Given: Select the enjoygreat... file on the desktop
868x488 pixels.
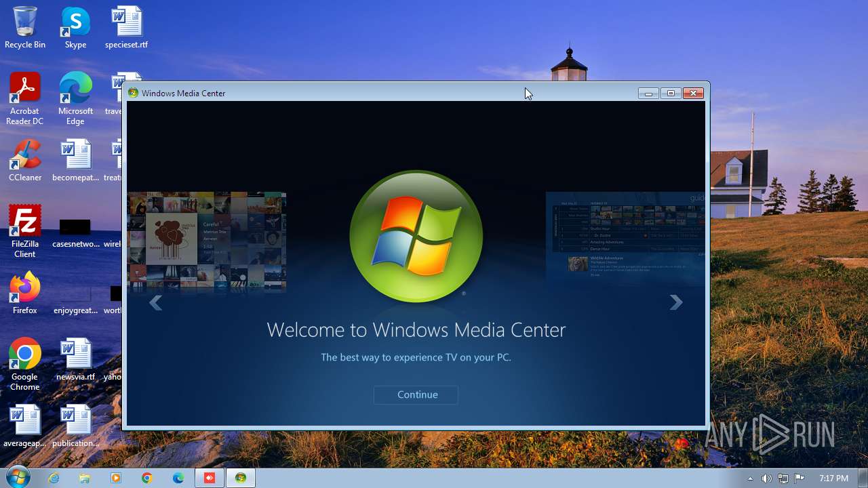Looking at the screenshot, I should coord(75,298).
